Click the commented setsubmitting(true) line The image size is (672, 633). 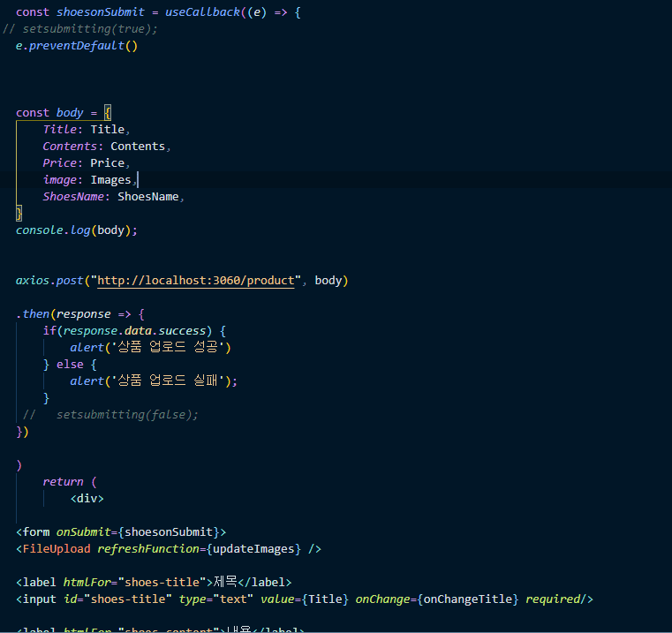pos(80,29)
